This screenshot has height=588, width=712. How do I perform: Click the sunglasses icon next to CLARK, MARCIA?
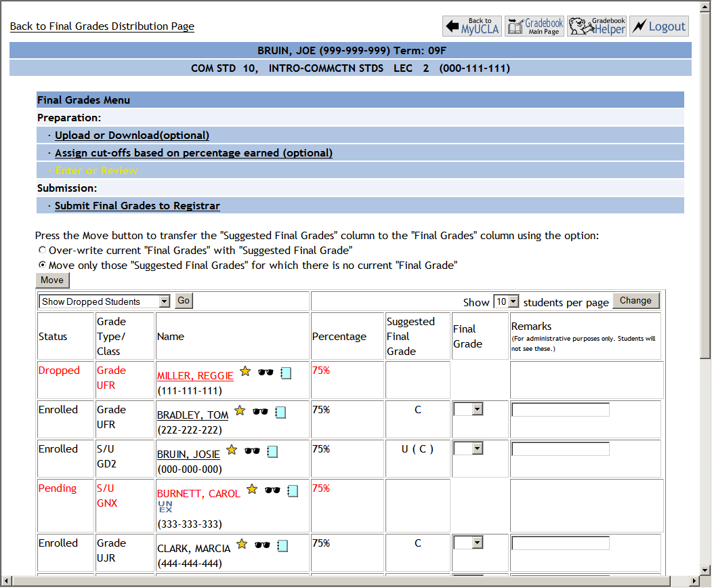(x=262, y=546)
